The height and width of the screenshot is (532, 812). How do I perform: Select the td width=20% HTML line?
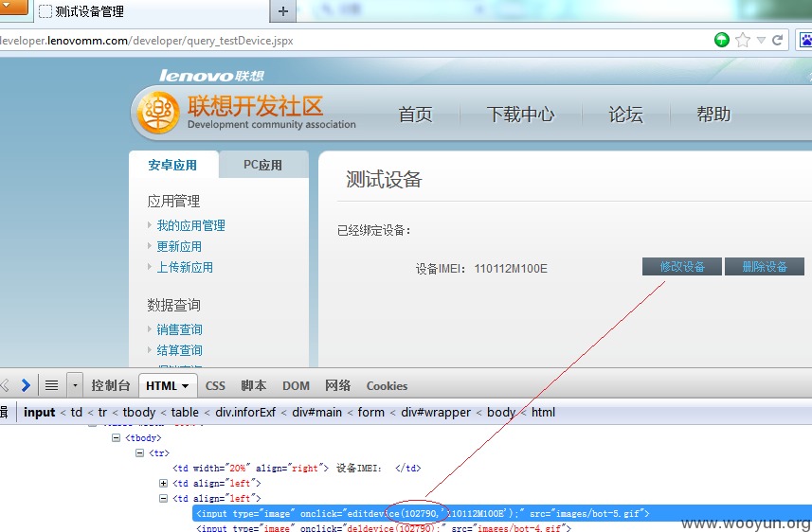[x=297, y=469]
